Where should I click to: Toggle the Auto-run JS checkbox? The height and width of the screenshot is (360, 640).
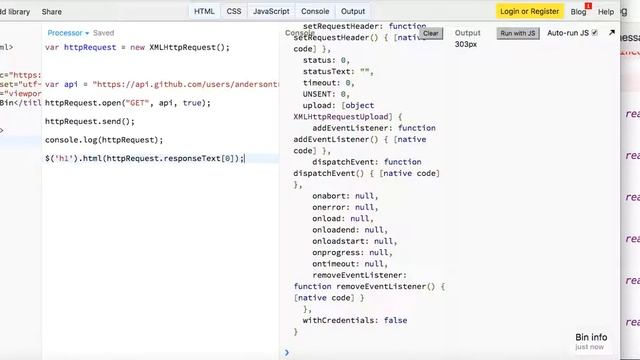pos(595,33)
